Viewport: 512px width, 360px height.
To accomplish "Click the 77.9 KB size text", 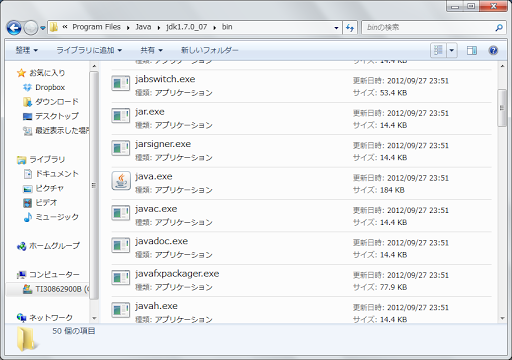I will pos(393,287).
